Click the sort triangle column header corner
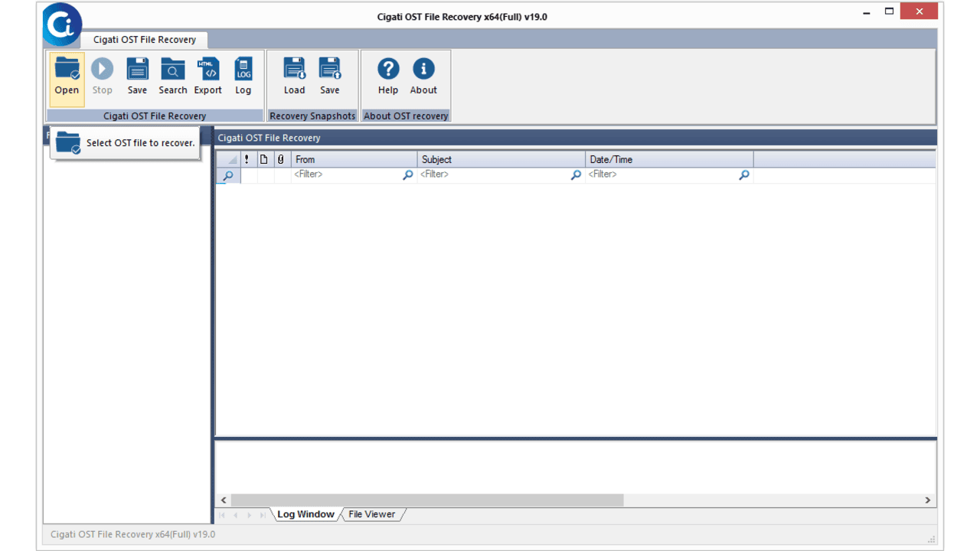The width and height of the screenshot is (980, 551). [x=228, y=159]
